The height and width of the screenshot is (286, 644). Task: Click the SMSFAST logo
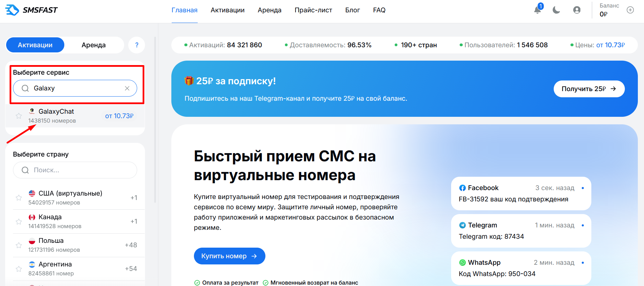[31, 10]
